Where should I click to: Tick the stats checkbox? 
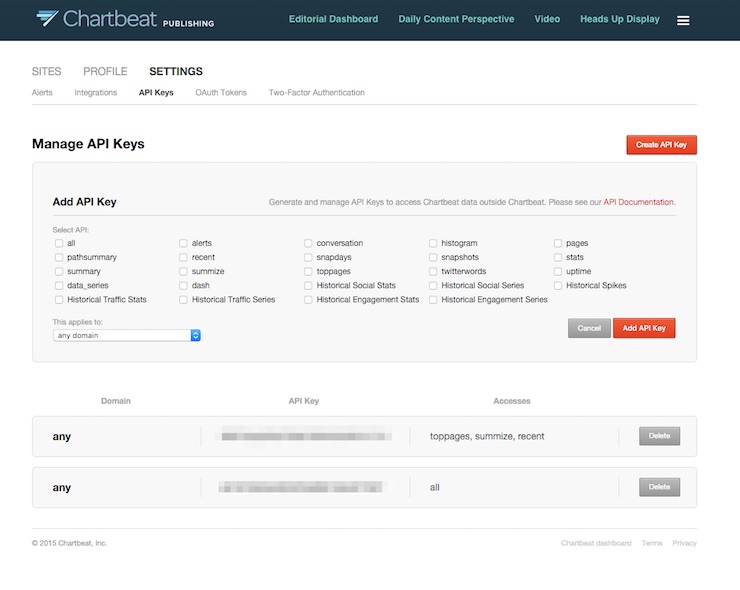pos(558,257)
